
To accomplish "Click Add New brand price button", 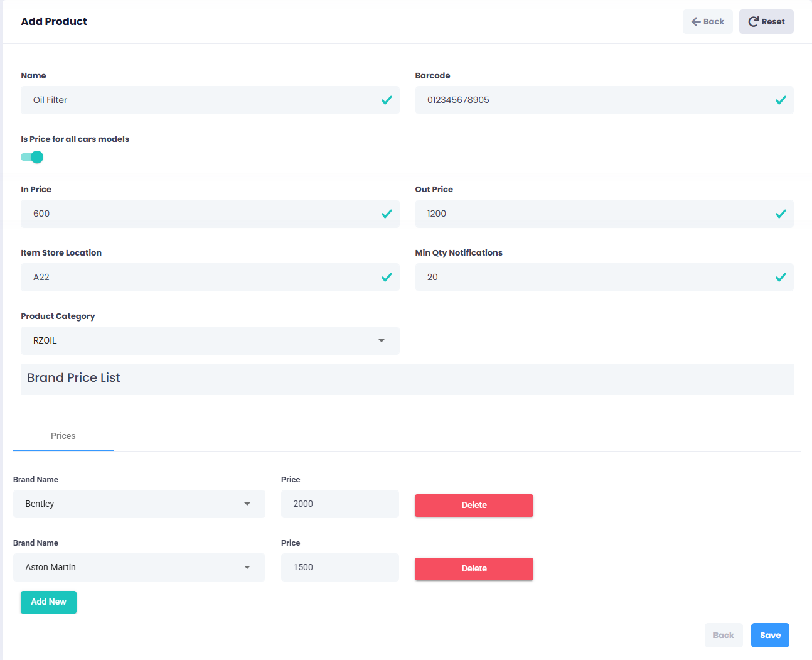I will click(x=48, y=602).
